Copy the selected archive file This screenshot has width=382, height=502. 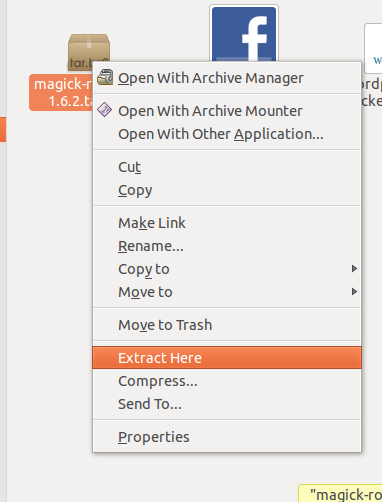(227, 190)
